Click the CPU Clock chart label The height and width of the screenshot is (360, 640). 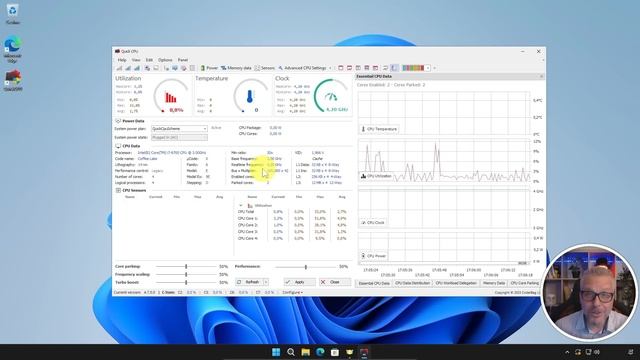tap(373, 222)
